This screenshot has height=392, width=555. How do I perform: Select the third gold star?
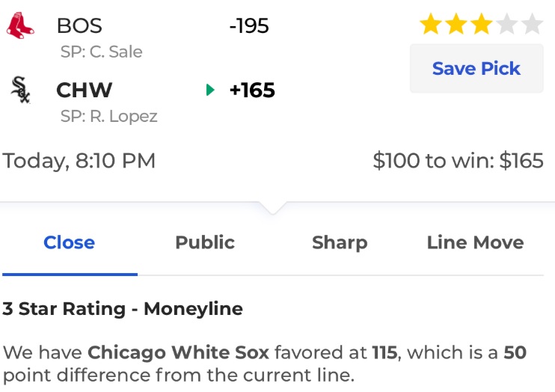click(482, 24)
